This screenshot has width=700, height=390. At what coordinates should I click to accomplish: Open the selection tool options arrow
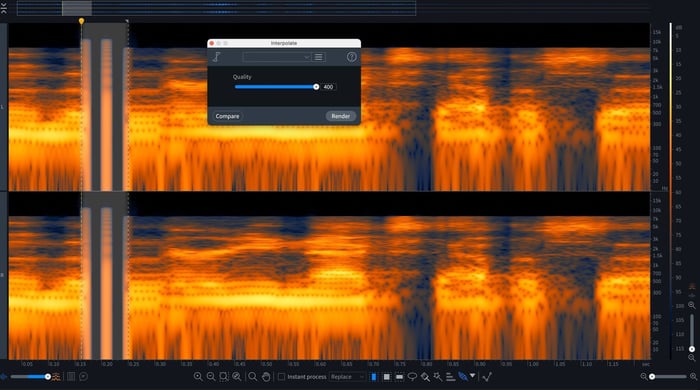coord(472,376)
